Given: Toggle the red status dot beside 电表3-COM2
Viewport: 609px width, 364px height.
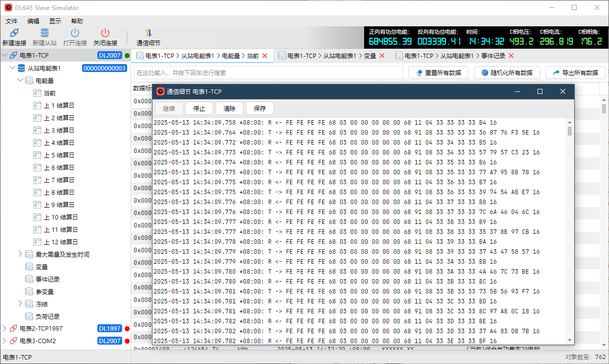Looking at the screenshot, I should pos(128,341).
